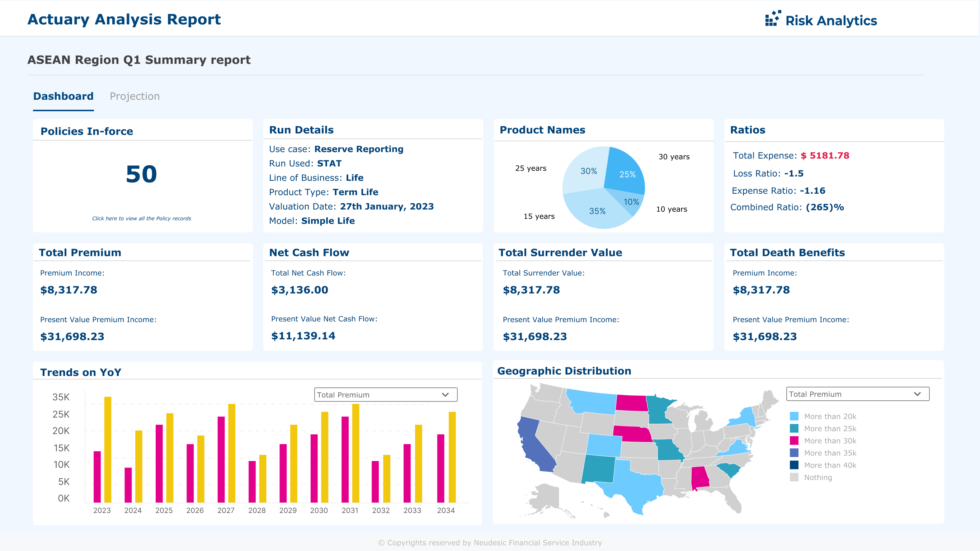
Task: Click the 15 years pie label
Action: click(539, 217)
